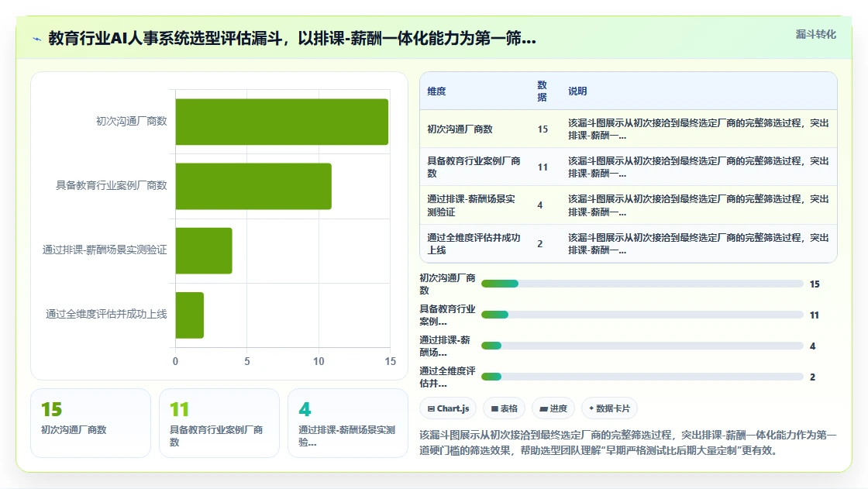
Task: Click table cell 通过全维度评估并成功上线
Action: click(x=474, y=243)
